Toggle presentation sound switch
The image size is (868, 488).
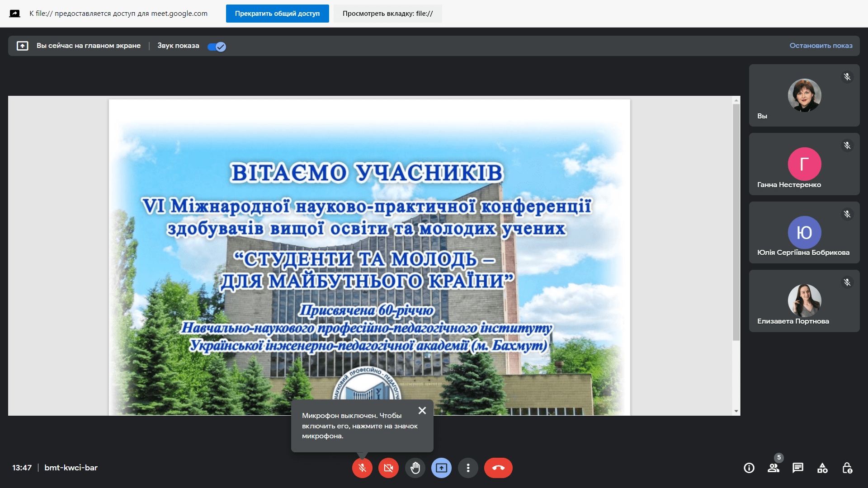click(217, 47)
